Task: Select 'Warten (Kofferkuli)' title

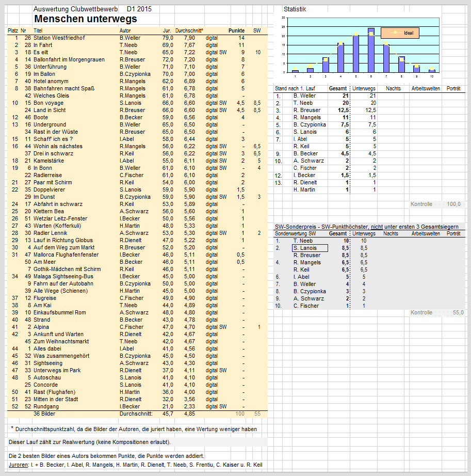Action: pyautogui.click(x=57, y=226)
